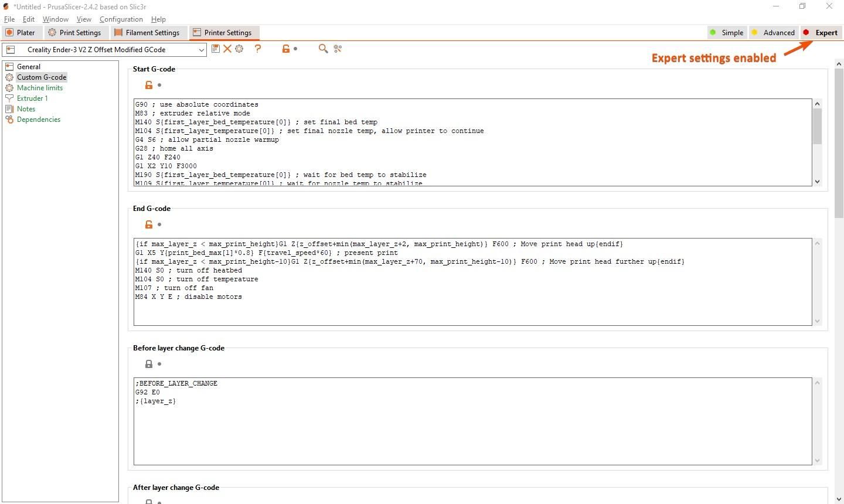Viewport: 844px width, 504px height.
Task: Click Before layer change G-code lock icon
Action: 149,364
